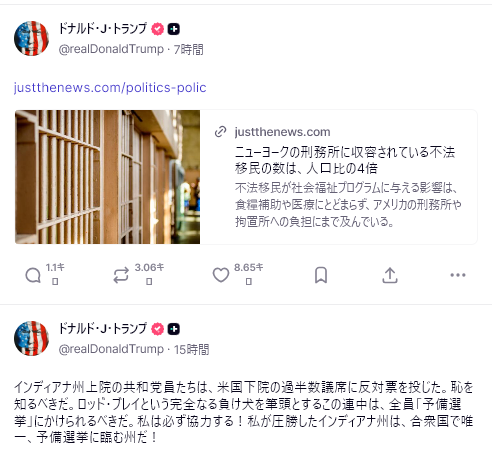Image resolution: width=492 pixels, height=457 pixels.
Task: Open the second post's profile avatar
Action: point(31,338)
